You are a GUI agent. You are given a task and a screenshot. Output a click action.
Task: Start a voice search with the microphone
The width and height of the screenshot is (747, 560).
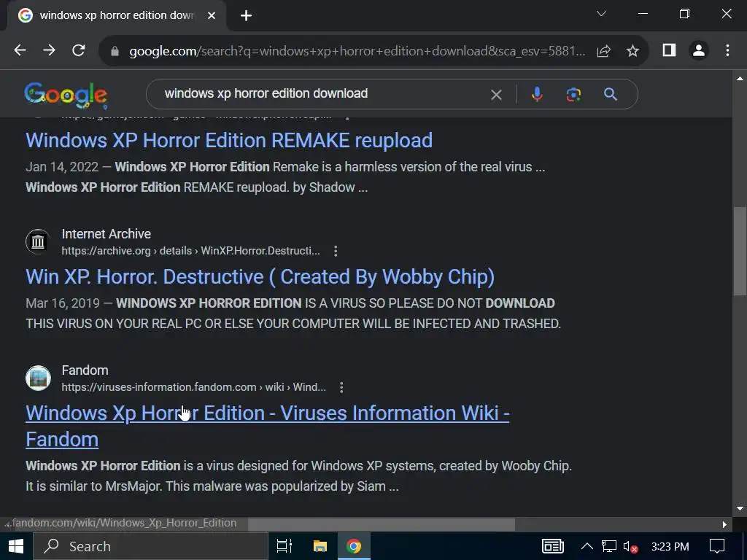537,94
